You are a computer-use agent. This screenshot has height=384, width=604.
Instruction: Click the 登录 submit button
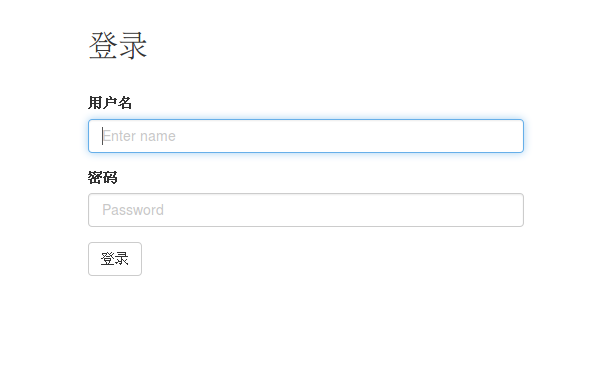(x=115, y=259)
